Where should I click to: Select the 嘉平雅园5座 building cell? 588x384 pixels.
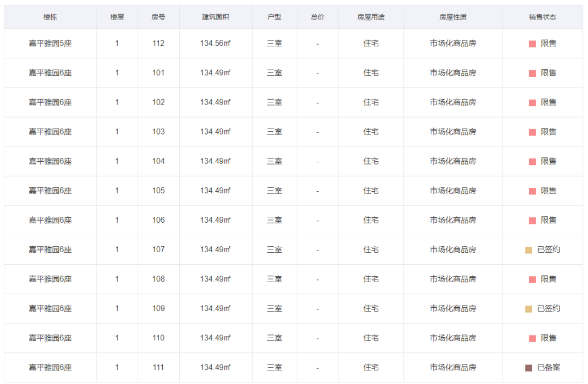click(50, 44)
